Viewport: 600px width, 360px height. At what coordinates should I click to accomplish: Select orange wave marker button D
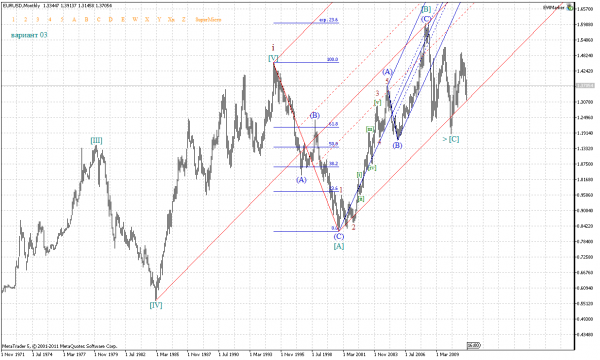click(111, 20)
